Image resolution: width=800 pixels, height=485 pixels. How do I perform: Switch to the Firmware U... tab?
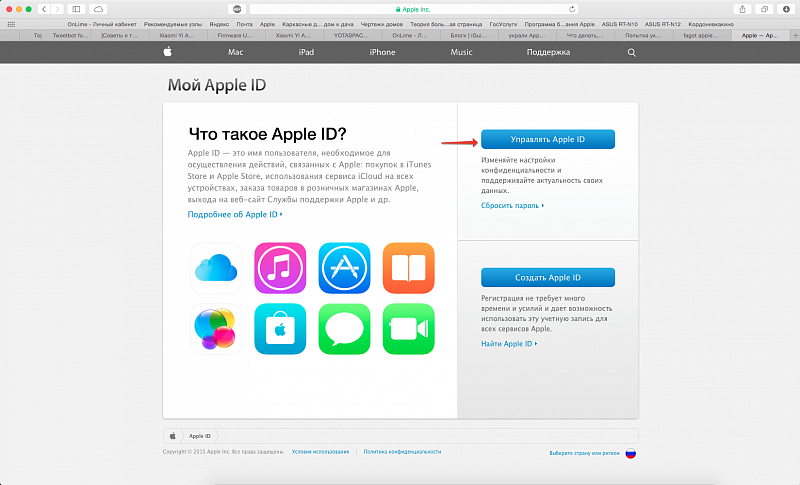(235, 35)
